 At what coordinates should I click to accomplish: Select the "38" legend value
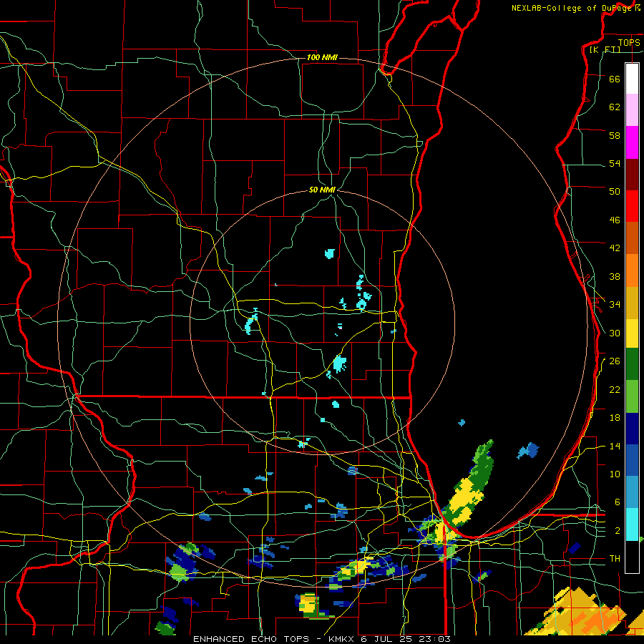(x=615, y=277)
